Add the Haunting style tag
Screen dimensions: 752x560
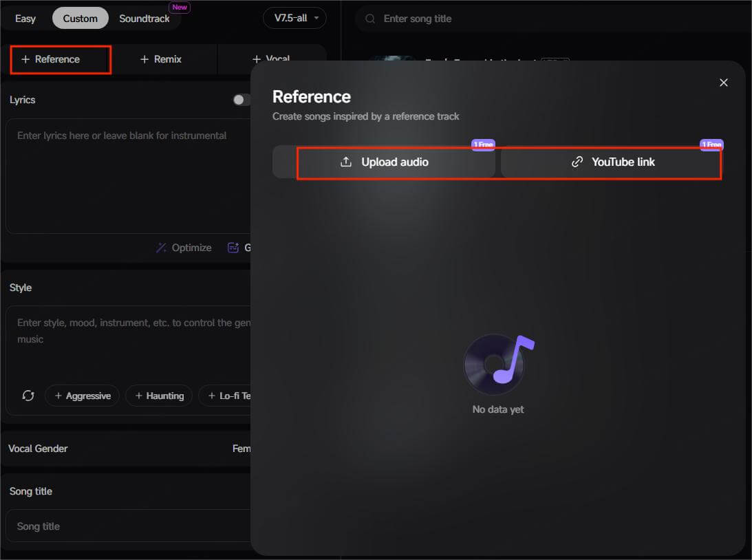coord(159,396)
